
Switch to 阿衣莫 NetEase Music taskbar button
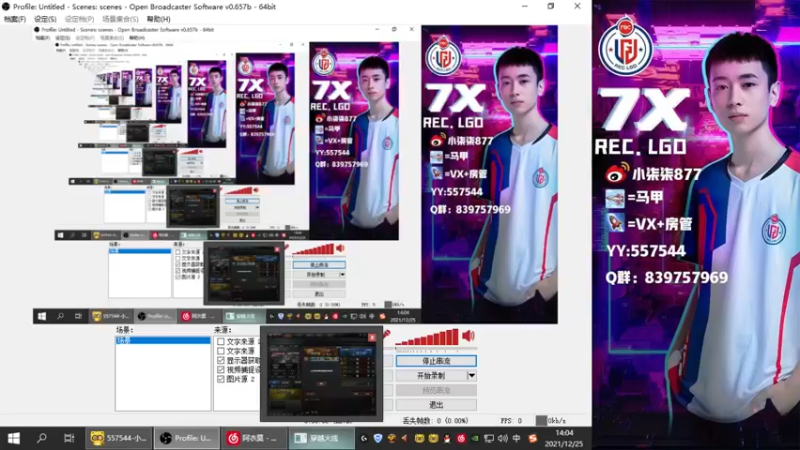[254, 438]
